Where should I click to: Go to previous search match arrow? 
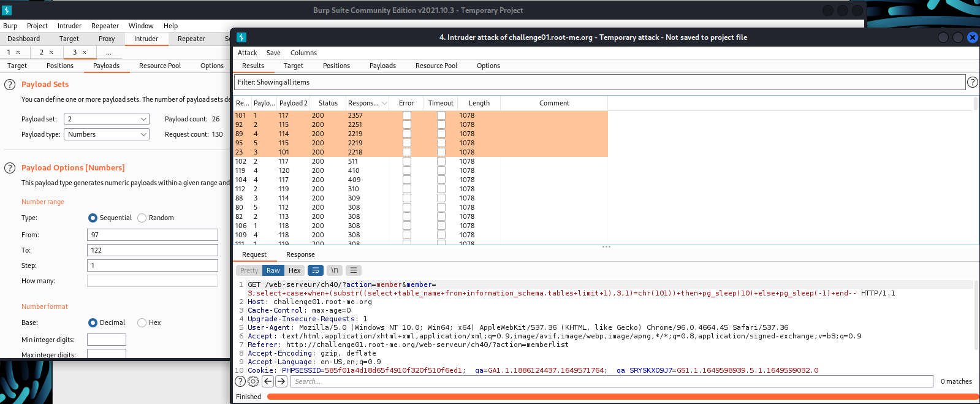268,381
